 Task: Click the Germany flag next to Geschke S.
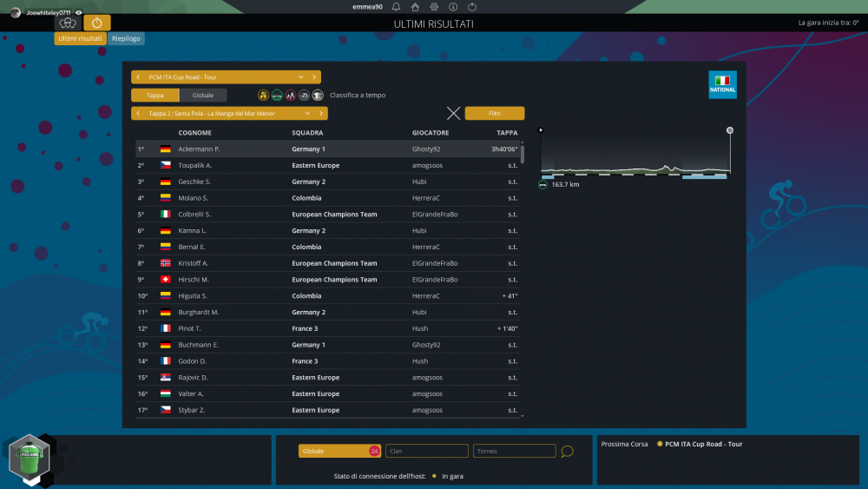(x=166, y=182)
